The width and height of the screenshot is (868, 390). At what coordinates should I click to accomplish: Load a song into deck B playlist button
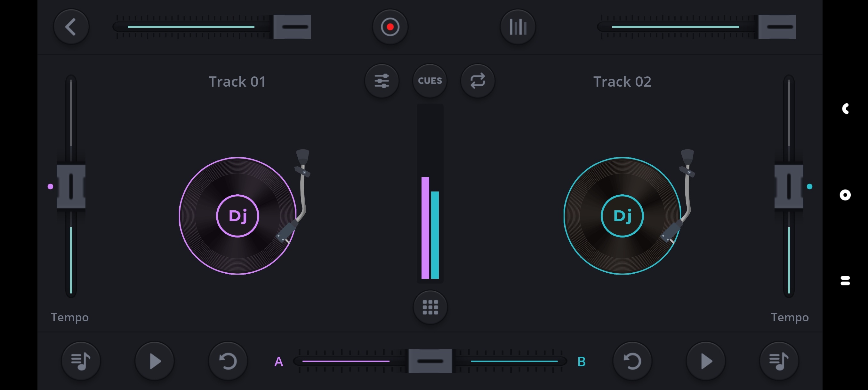click(x=779, y=361)
